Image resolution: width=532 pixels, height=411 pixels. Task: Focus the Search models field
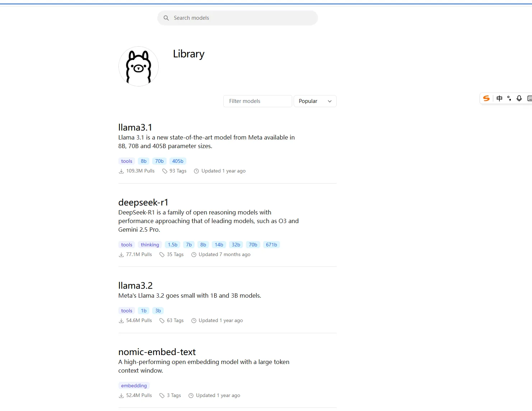click(238, 18)
